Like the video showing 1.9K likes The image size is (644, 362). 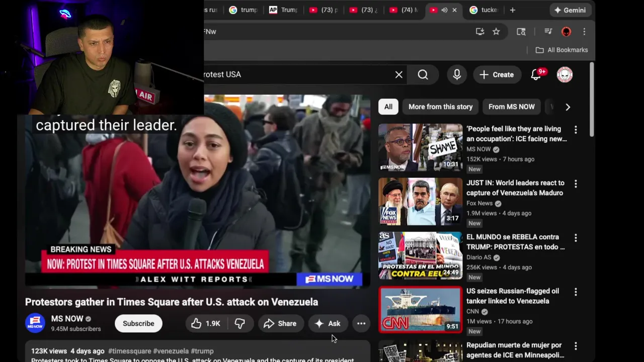tap(206, 324)
